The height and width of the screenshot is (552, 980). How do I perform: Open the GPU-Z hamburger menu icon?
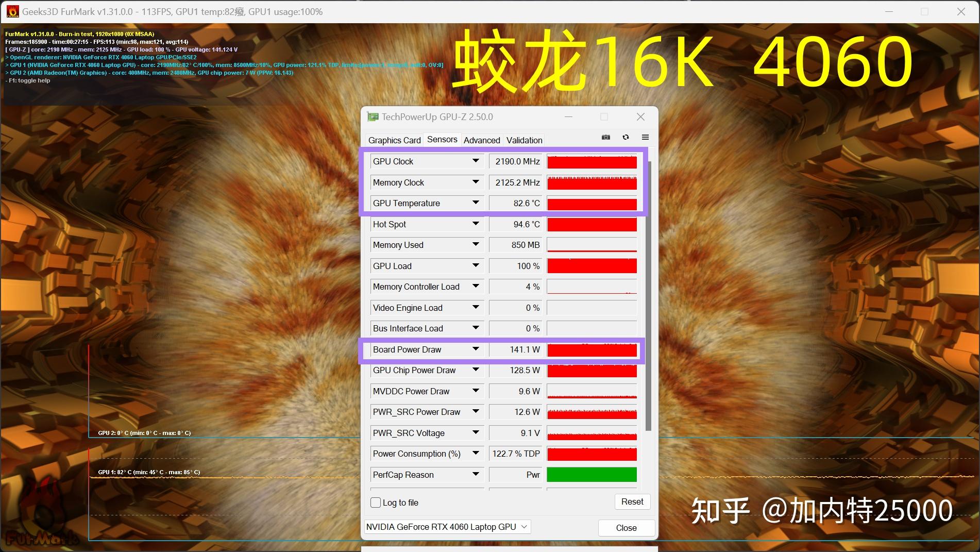[645, 137]
